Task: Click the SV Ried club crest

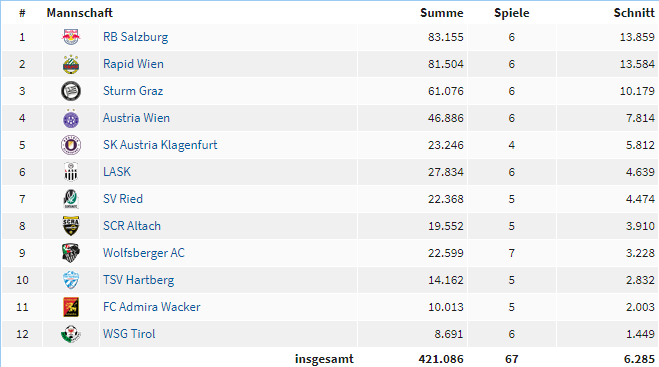Action: point(71,199)
